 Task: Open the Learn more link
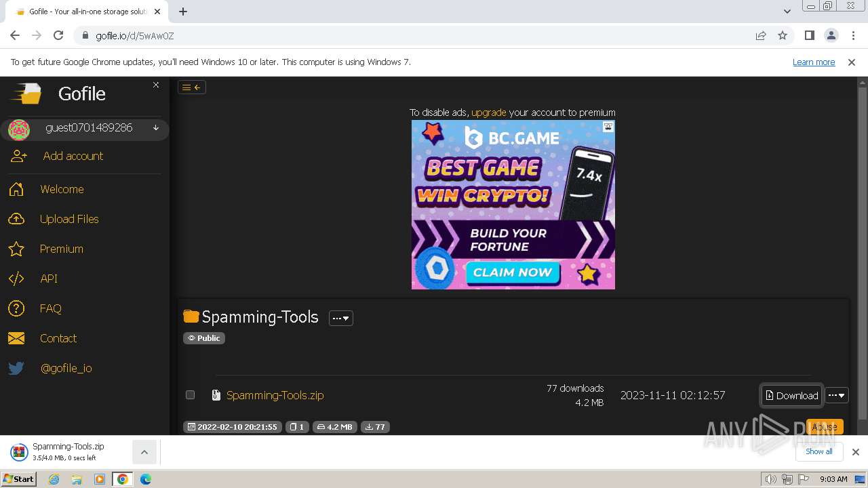point(814,62)
